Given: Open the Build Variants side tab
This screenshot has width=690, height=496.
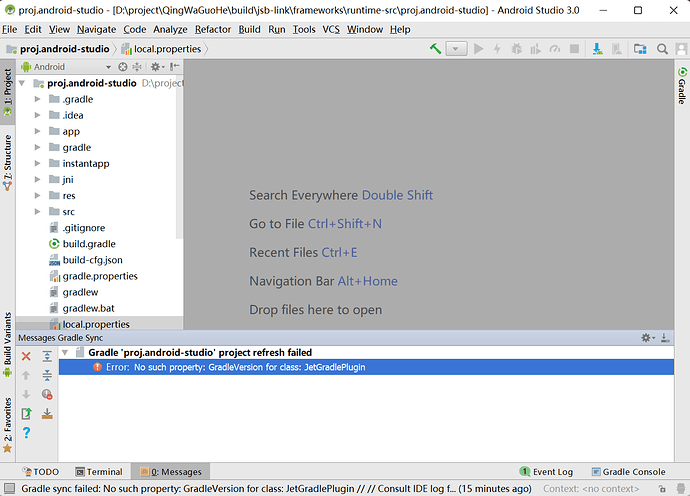Looking at the screenshot, I should point(7,344).
